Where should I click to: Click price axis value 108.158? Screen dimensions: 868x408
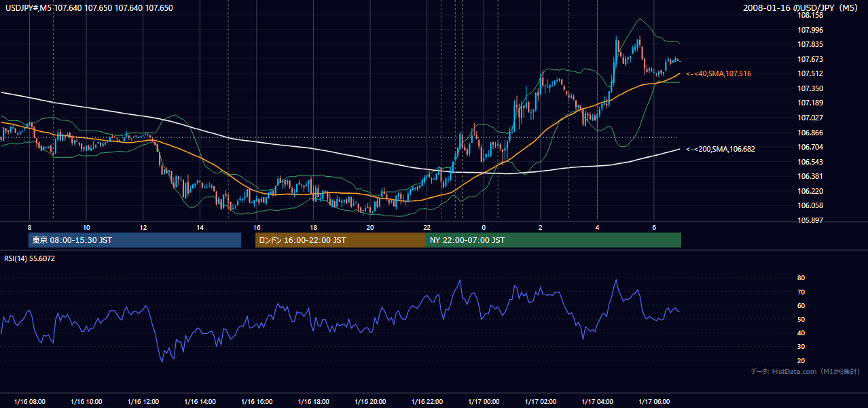(810, 15)
